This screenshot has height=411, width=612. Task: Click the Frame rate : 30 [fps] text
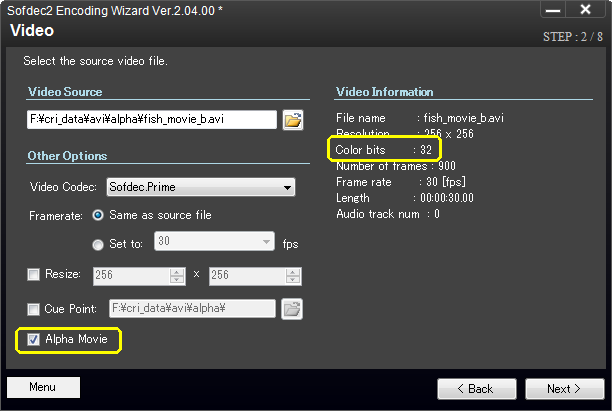(401, 182)
